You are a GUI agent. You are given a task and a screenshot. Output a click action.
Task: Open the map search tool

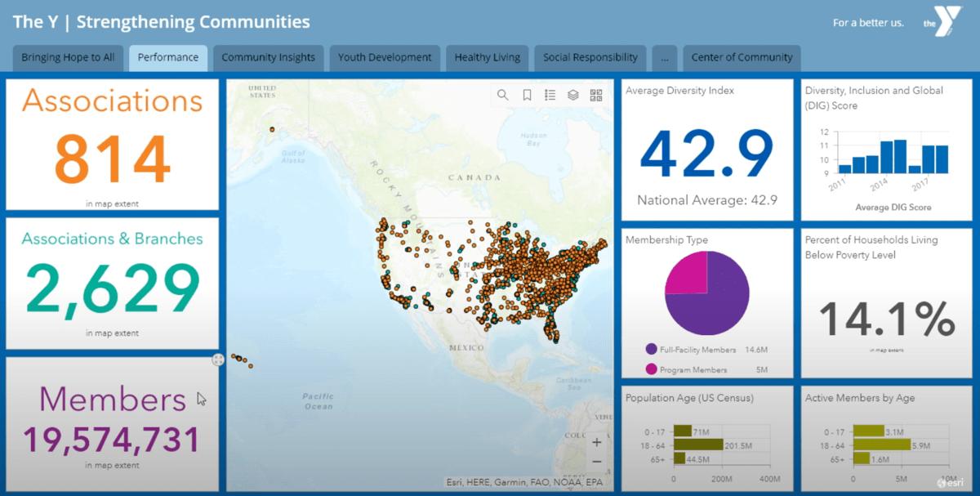point(502,95)
